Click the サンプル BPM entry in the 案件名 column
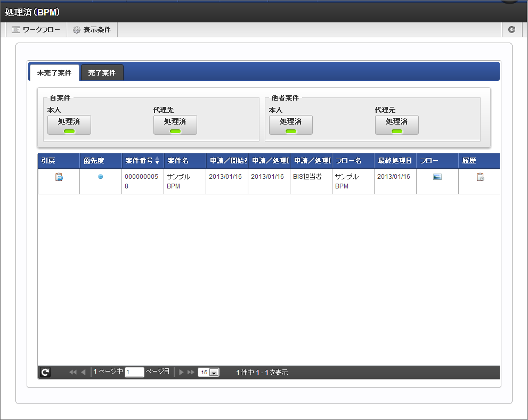The image size is (528, 420). [178, 182]
